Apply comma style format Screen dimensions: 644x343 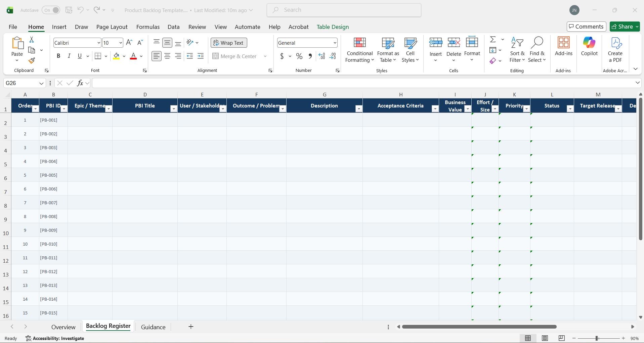tap(310, 56)
